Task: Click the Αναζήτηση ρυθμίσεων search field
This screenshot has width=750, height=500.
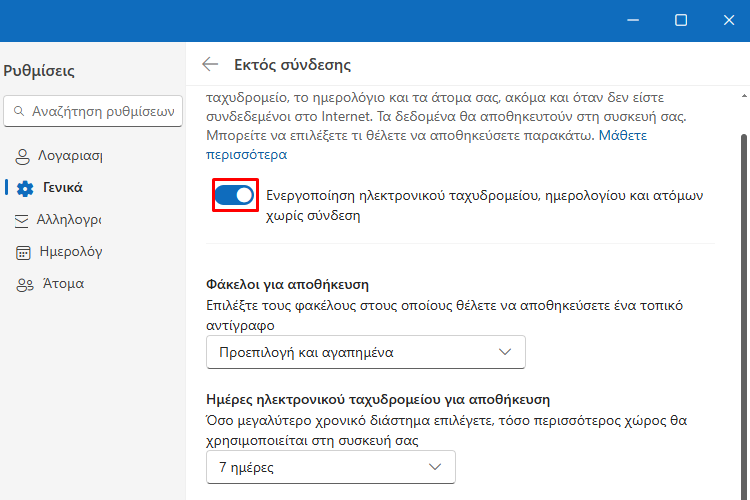Action: click(93, 111)
